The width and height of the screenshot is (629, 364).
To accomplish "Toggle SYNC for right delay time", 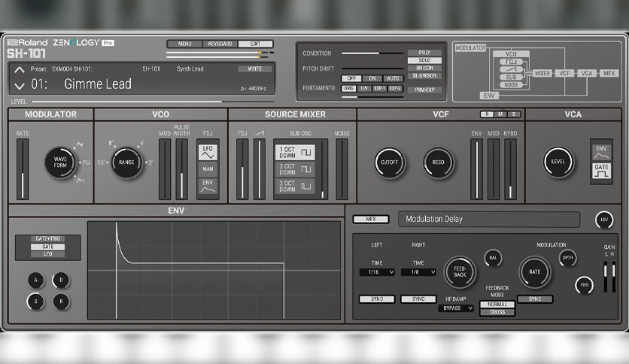I will point(418,299).
